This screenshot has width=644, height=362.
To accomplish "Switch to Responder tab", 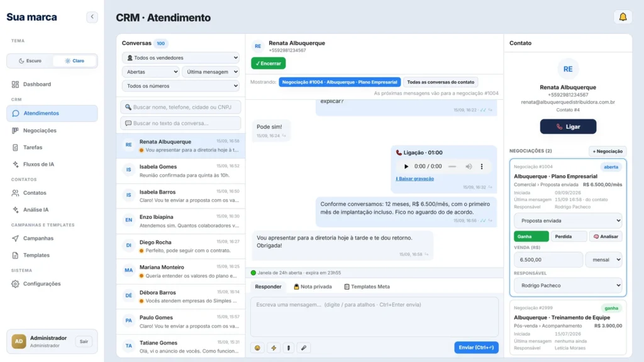I will click(x=268, y=287).
